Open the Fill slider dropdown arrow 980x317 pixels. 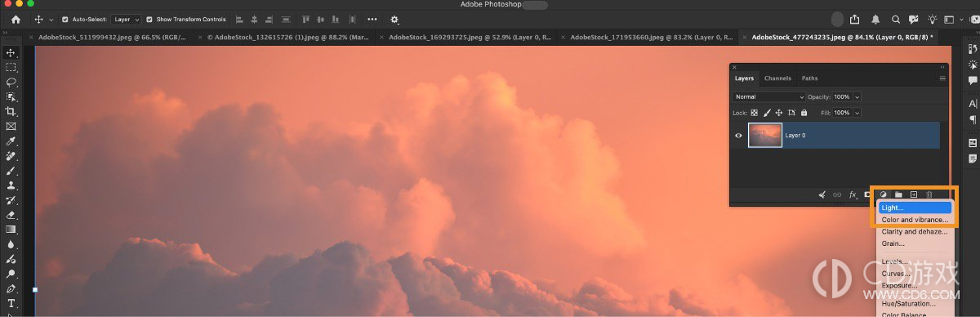(x=857, y=113)
